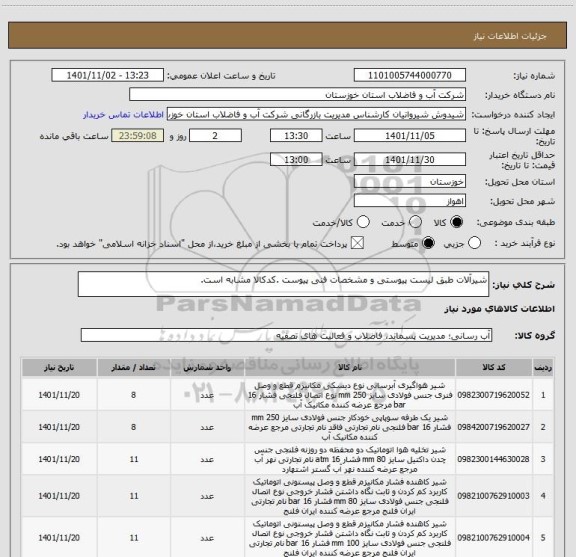576x557 pixels.
Task: Click the deadline time field 13:30
Action: click(x=296, y=136)
